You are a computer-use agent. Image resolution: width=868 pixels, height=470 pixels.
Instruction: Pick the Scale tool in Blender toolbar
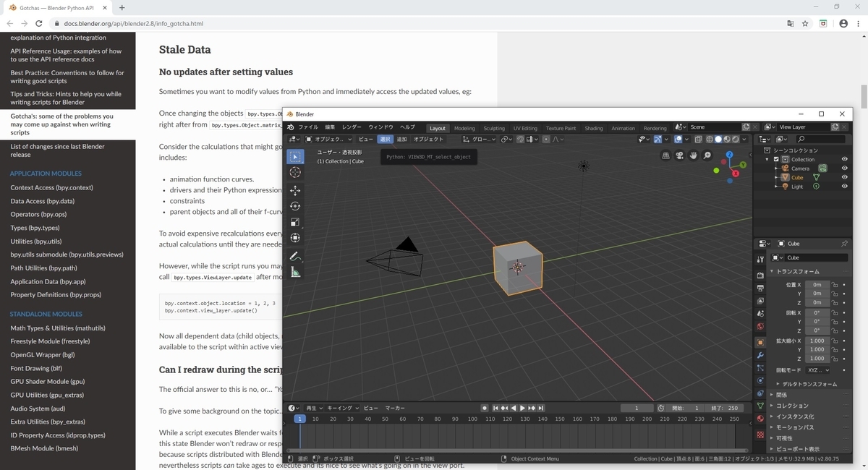tap(295, 222)
